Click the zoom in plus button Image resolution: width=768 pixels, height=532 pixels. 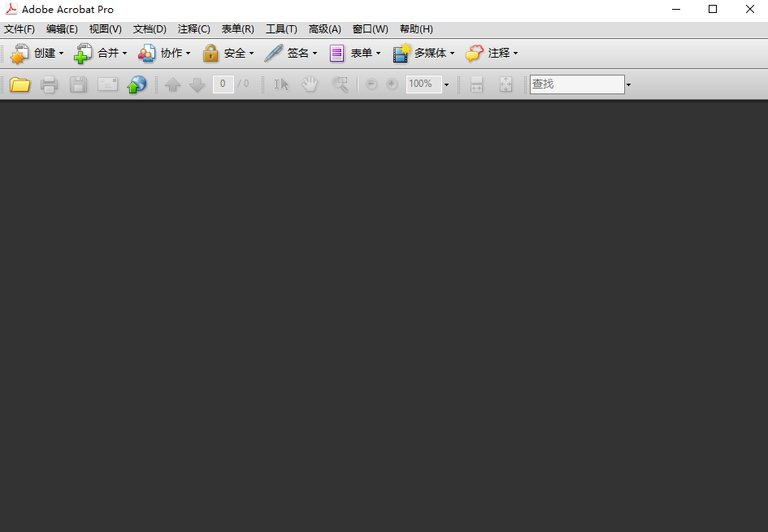click(392, 84)
